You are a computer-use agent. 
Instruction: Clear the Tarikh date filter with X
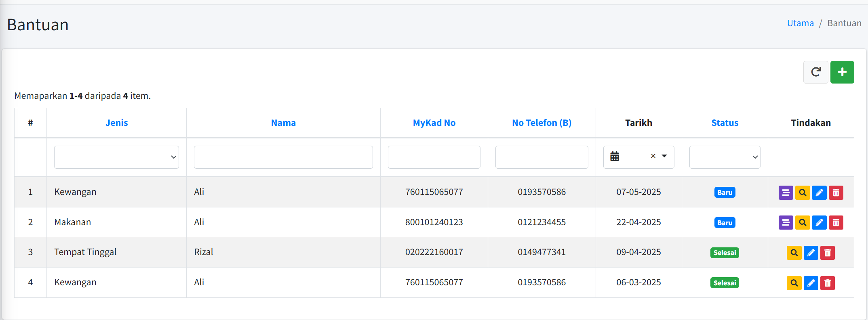[653, 156]
